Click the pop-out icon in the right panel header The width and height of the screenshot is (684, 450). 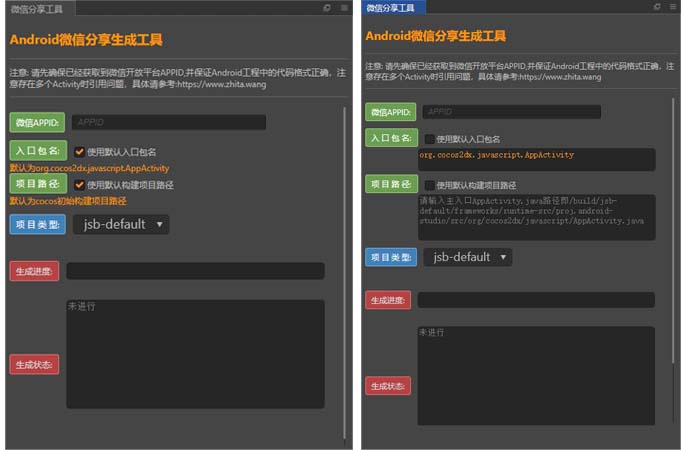[x=658, y=7]
